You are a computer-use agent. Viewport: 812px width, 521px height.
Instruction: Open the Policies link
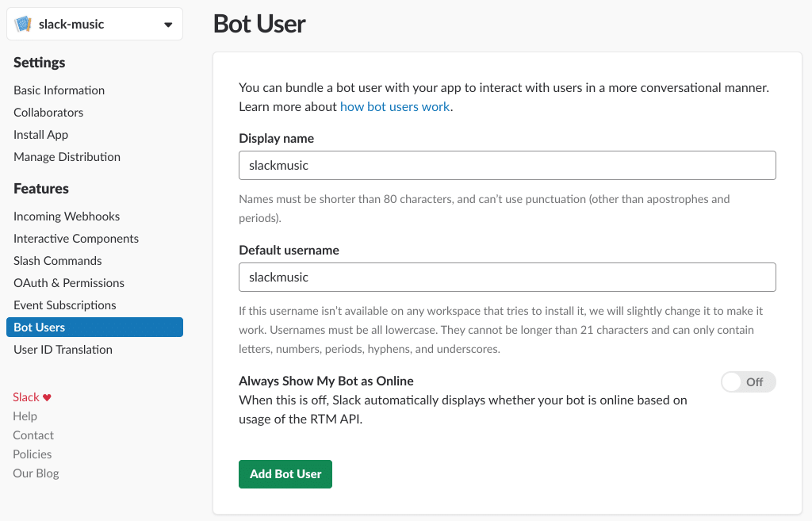(32, 454)
